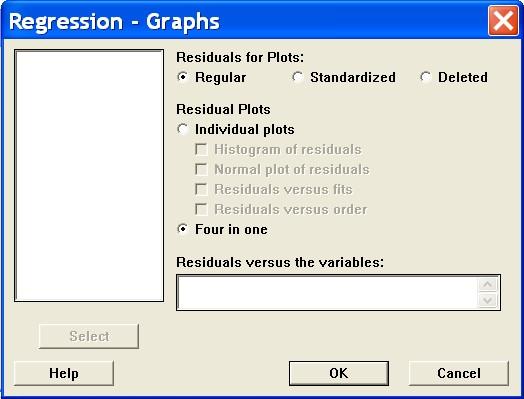Click inside Residuals versus the variables field
The width and height of the screenshot is (524, 399).
pos(328,293)
